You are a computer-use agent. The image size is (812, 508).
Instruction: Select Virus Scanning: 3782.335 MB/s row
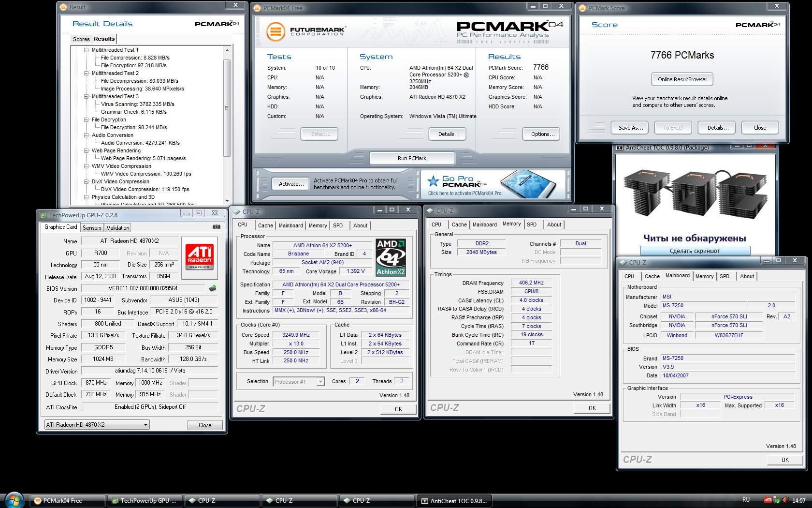click(138, 104)
